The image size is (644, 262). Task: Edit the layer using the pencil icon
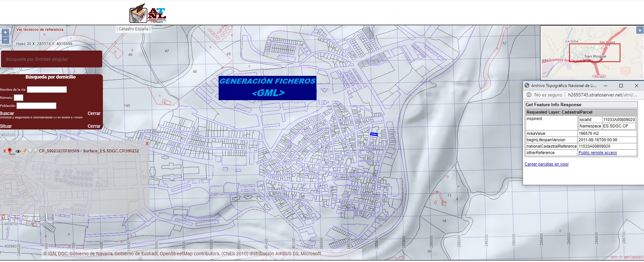pos(25,151)
